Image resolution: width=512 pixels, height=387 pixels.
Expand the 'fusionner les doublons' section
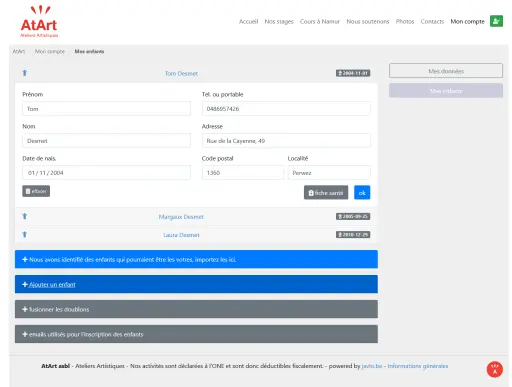point(196,309)
